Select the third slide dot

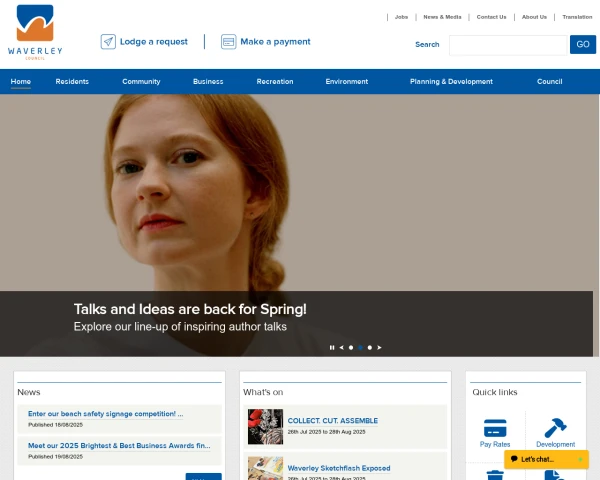[370, 348]
